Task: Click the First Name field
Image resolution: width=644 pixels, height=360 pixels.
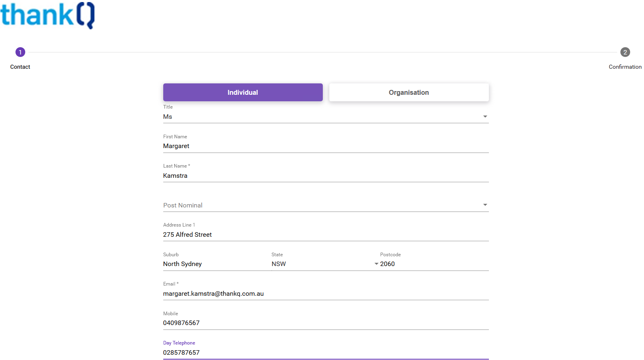Action: pos(326,146)
